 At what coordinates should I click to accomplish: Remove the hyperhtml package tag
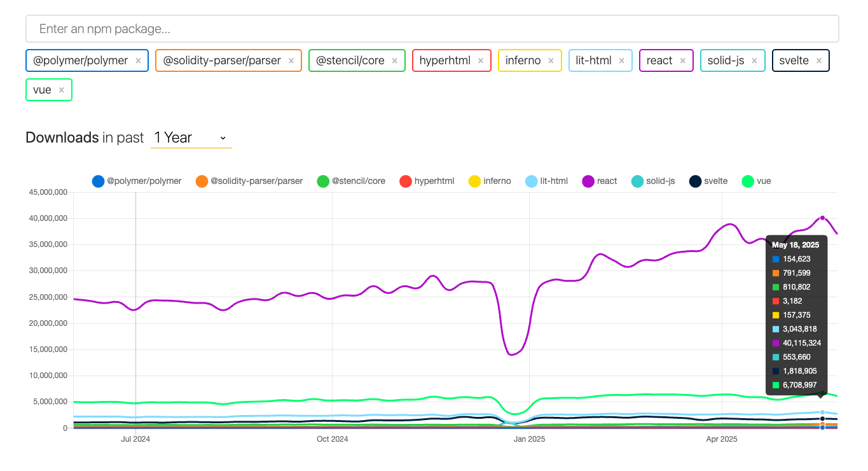(x=481, y=61)
